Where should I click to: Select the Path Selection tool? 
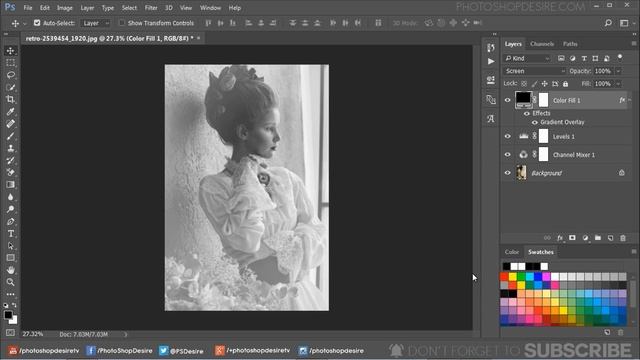click(11, 246)
